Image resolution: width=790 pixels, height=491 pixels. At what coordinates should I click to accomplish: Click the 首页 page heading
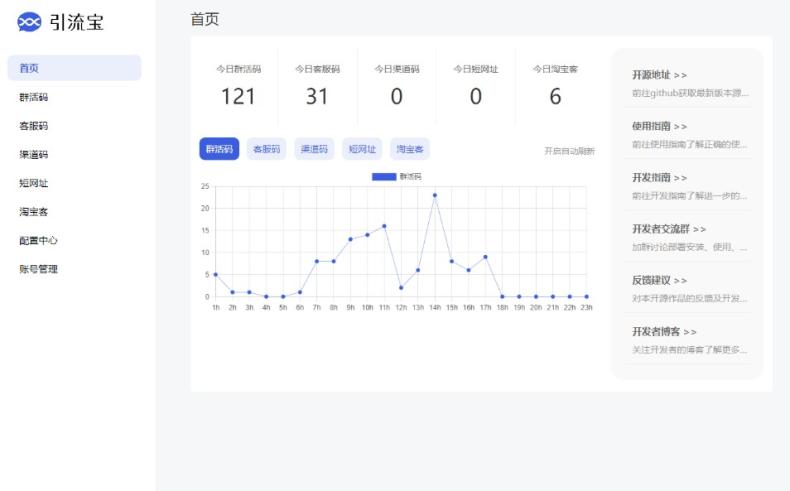tap(205, 20)
